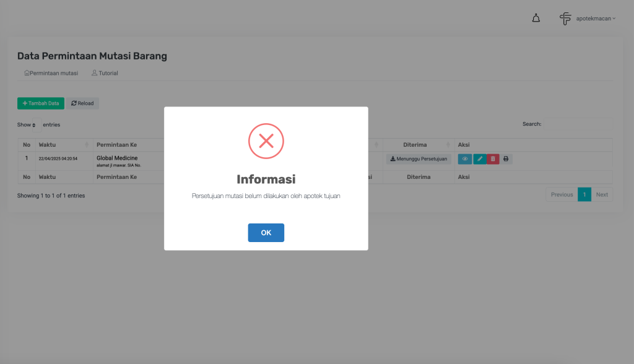Sort the table by Waktu column

[61, 145]
